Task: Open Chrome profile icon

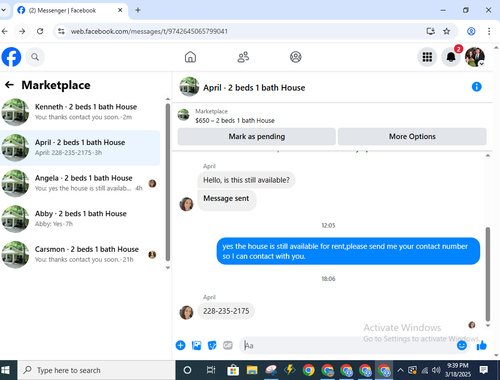Action: tap(471, 31)
